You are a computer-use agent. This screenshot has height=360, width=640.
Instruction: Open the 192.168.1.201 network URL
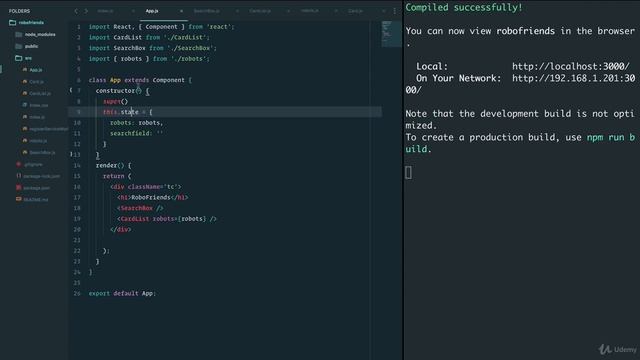[x=520, y=84]
